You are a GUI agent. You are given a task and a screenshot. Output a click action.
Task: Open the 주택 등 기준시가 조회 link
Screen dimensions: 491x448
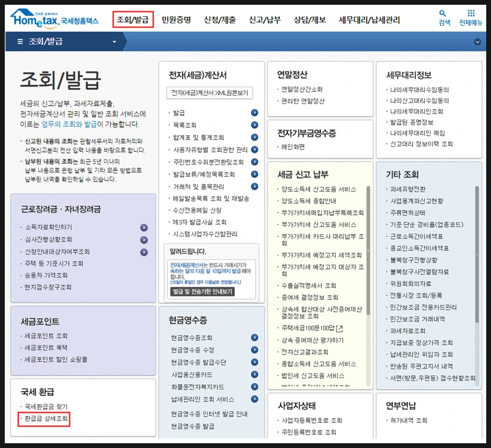[x=54, y=263]
